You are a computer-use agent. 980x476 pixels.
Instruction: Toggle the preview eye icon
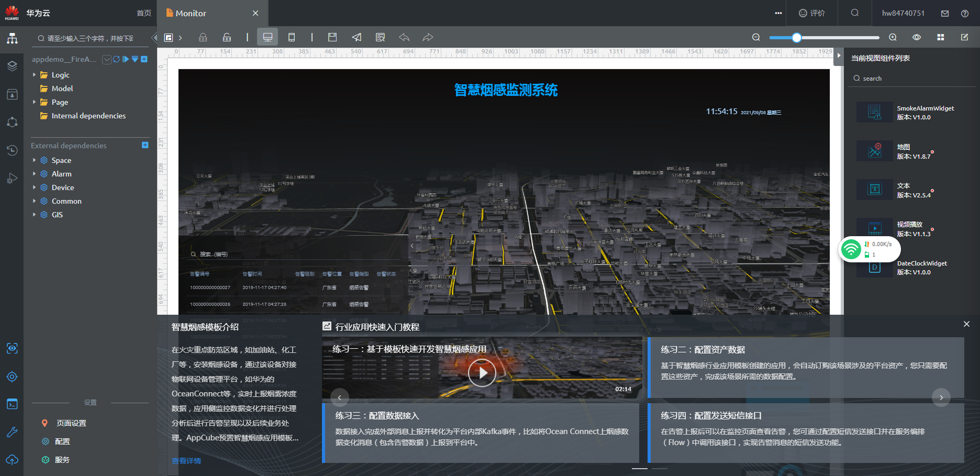(x=916, y=37)
